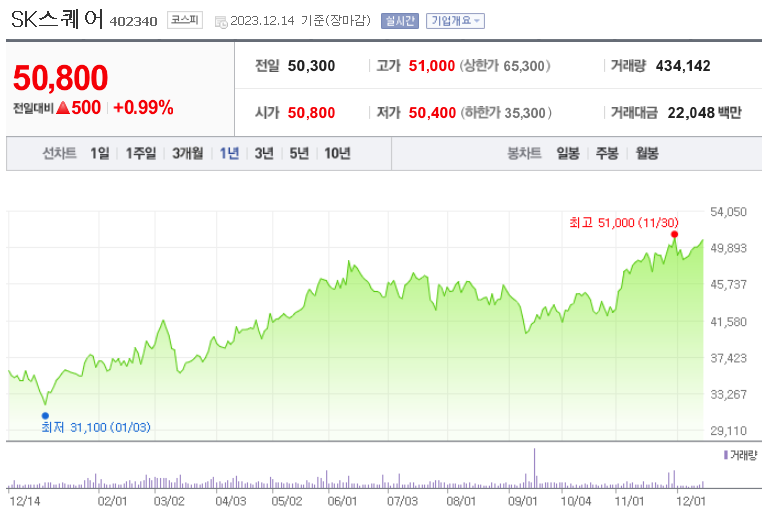Click the 12/01 x-axis date label

(x=691, y=501)
